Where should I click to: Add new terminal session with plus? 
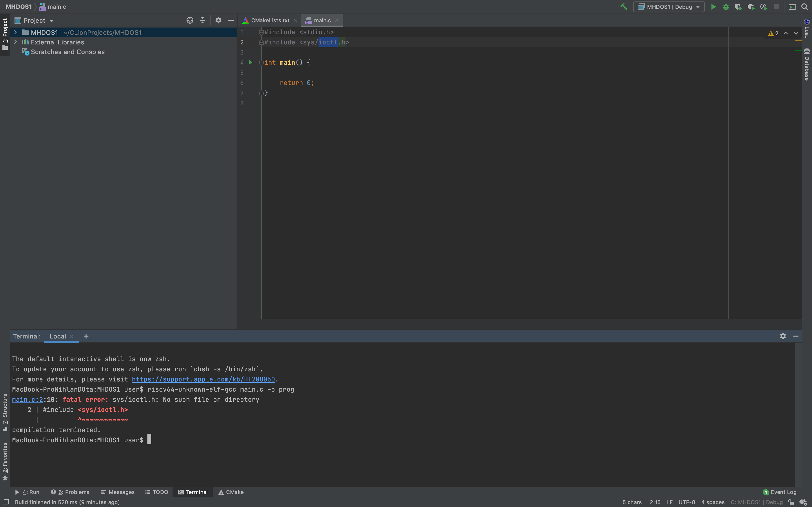tap(86, 336)
